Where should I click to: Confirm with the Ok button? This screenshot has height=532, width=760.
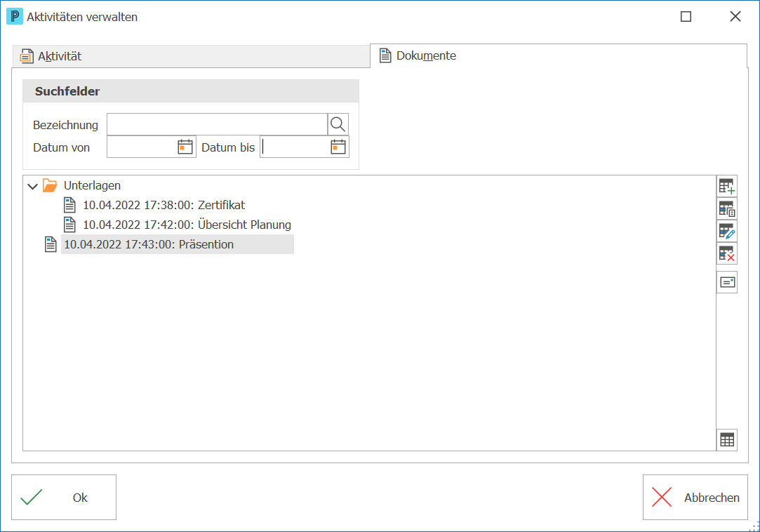click(64, 497)
